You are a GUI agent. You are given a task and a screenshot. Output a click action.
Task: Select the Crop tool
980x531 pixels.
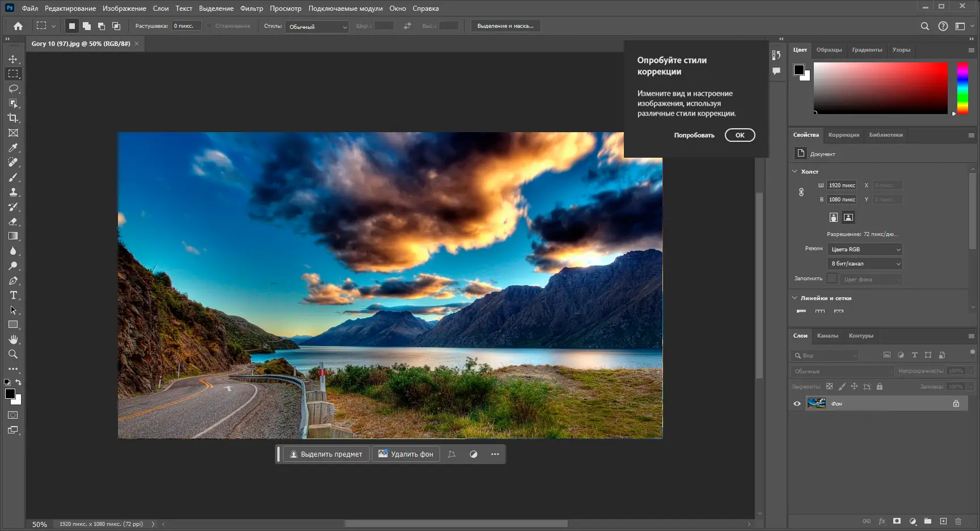(x=13, y=118)
